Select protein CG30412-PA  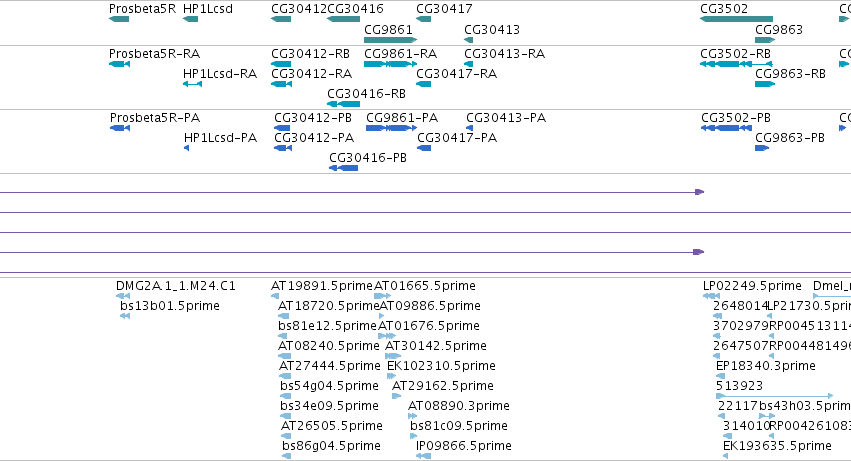tap(314, 138)
